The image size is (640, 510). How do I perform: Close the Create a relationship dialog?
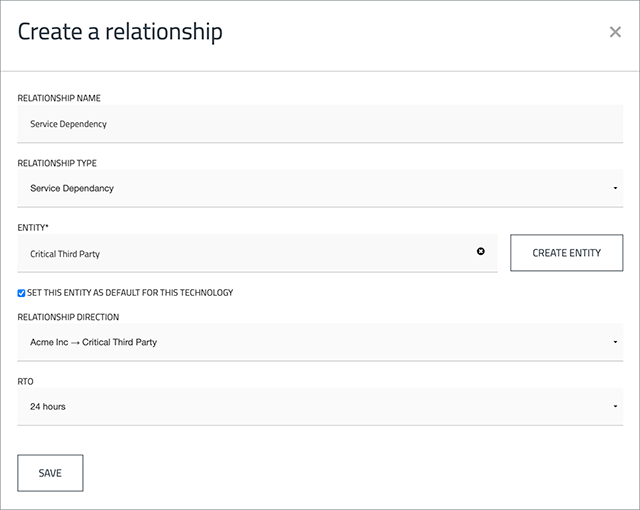pyautogui.click(x=615, y=32)
